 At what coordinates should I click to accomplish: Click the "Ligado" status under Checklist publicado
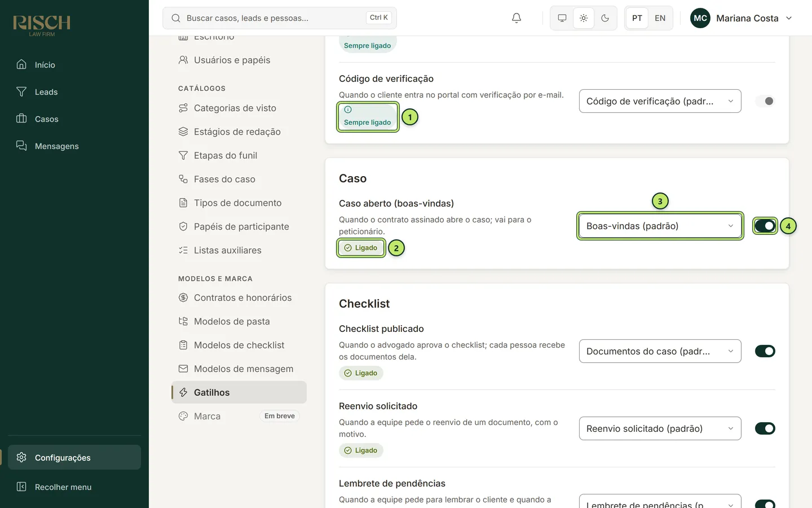[x=361, y=373]
